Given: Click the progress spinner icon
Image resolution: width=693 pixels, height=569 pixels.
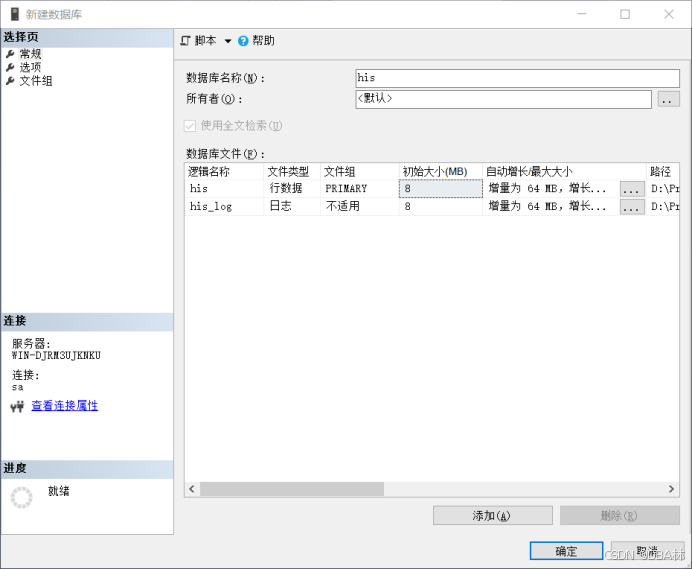Looking at the screenshot, I should click(22, 497).
